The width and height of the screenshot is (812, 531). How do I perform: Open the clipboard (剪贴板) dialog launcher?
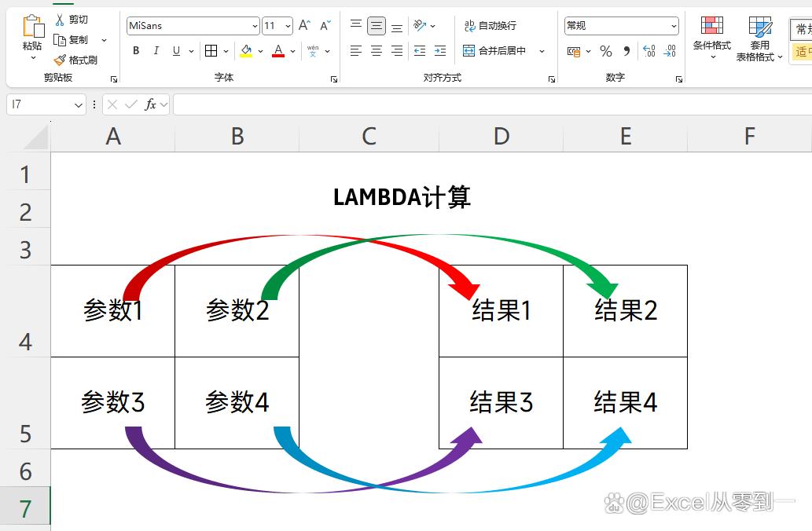114,79
